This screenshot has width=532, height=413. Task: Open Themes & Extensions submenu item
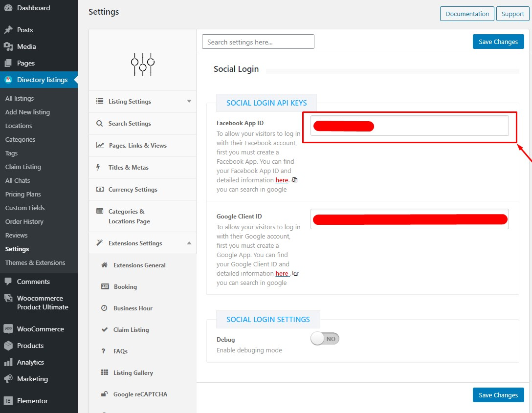coord(35,262)
